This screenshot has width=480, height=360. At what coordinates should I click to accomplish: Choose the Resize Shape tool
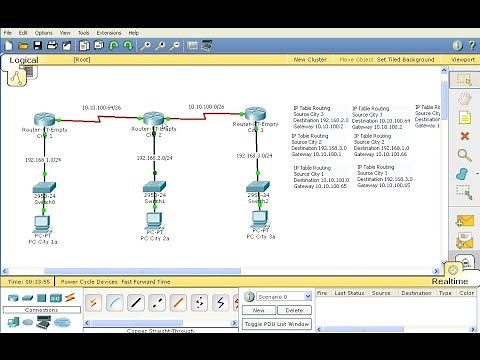pos(464,193)
